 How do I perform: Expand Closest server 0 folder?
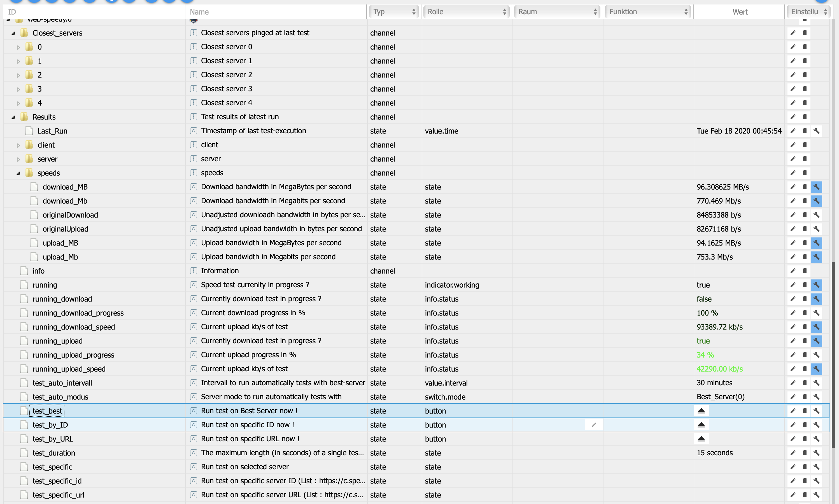point(18,47)
